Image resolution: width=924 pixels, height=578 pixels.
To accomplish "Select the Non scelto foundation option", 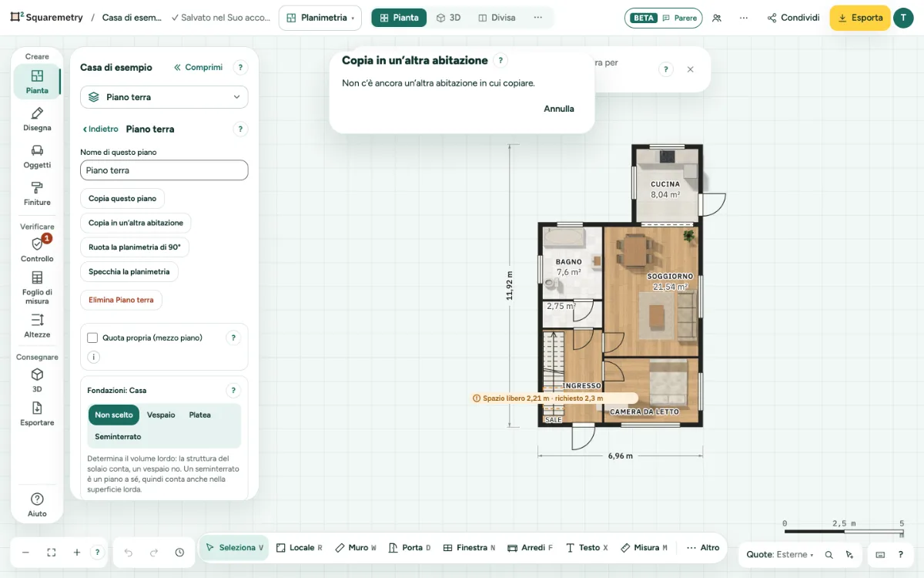I will pyautogui.click(x=114, y=415).
